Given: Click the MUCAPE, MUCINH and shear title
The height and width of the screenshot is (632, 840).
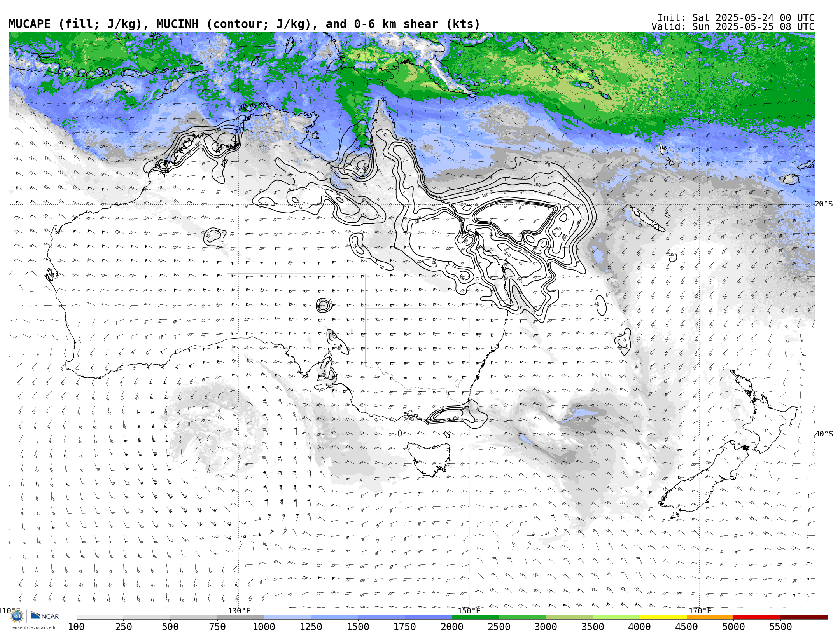Looking at the screenshot, I should [244, 24].
